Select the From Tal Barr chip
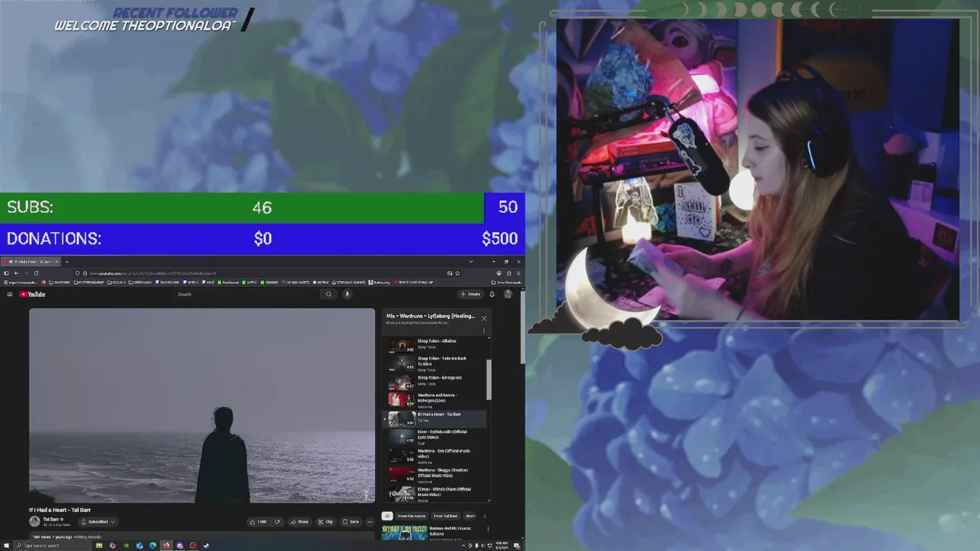Screen dimensions: 980x551 coord(446,517)
